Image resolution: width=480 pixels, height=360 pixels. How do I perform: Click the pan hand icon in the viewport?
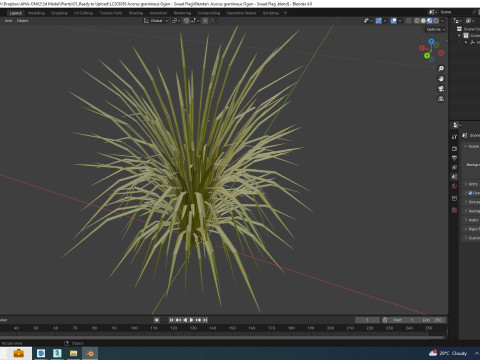coord(441,79)
